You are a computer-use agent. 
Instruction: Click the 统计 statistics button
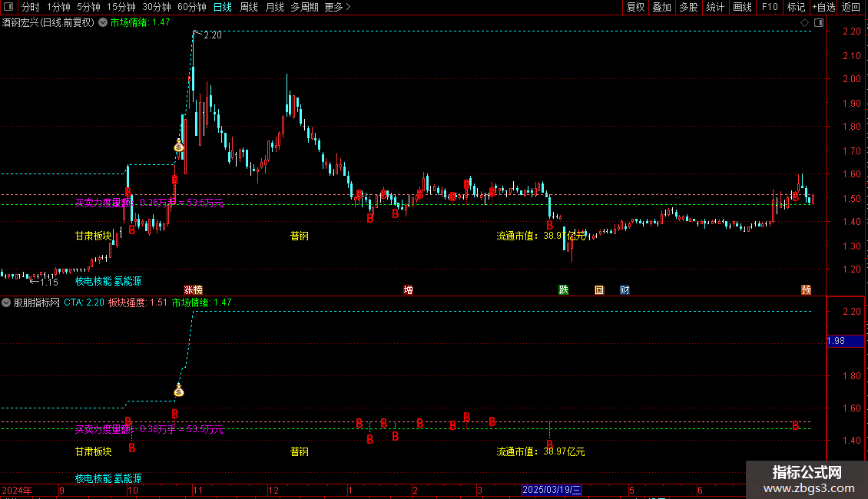click(715, 7)
